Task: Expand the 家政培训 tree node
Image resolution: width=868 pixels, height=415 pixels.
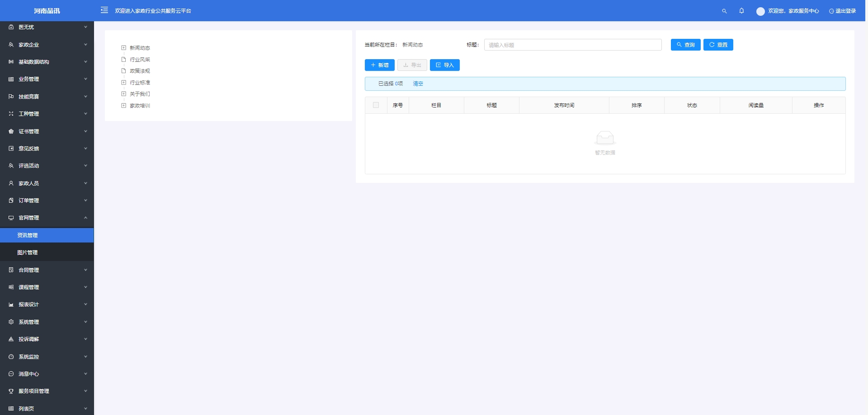Action: 123,106
